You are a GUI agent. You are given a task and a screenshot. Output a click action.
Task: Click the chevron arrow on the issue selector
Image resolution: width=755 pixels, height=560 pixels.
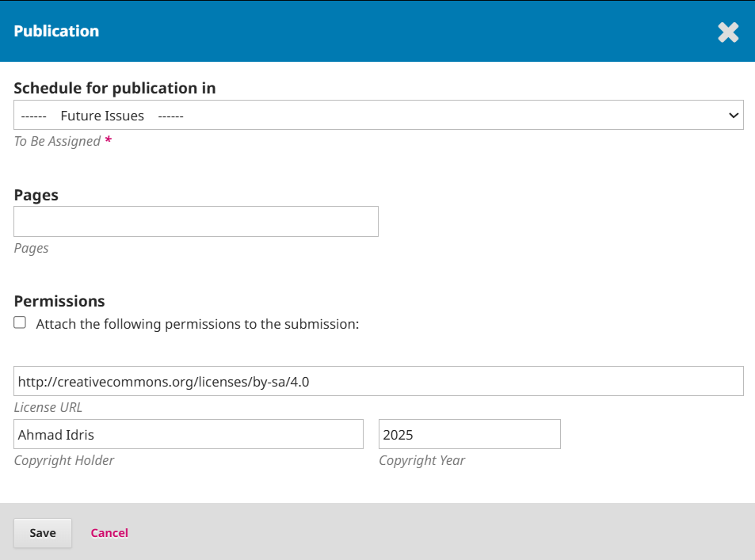(733, 116)
